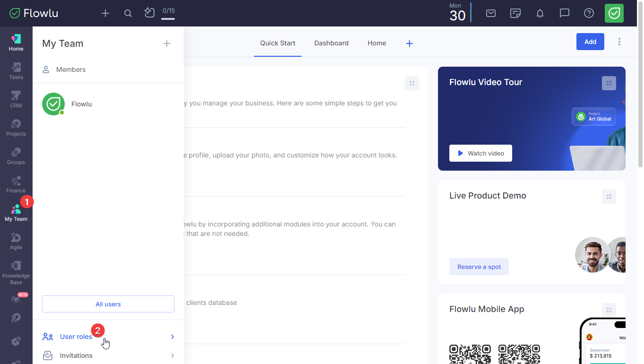The width and height of the screenshot is (644, 364).
Task: Click the grid handle on Flowlu Mobile App
Action: coord(609,310)
